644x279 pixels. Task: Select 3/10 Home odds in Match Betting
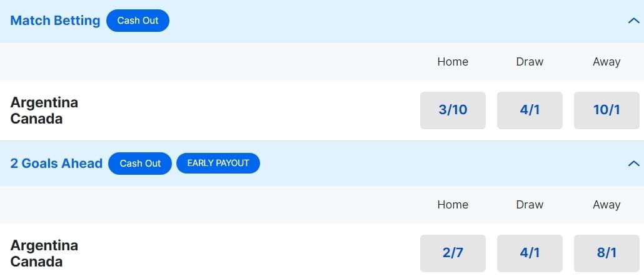[453, 110]
